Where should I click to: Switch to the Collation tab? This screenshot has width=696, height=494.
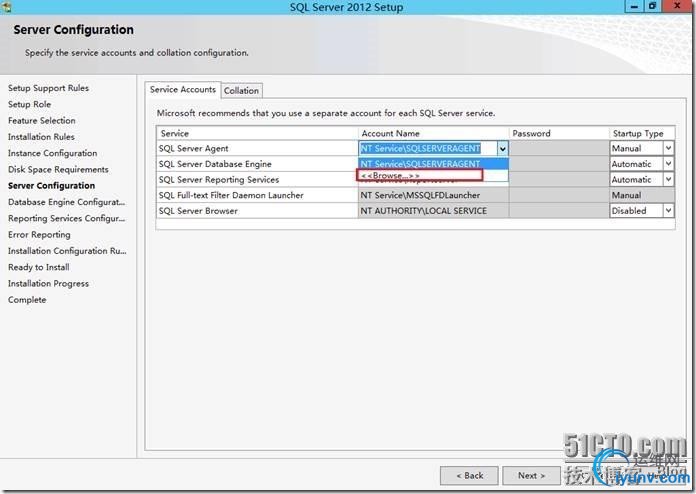click(241, 91)
